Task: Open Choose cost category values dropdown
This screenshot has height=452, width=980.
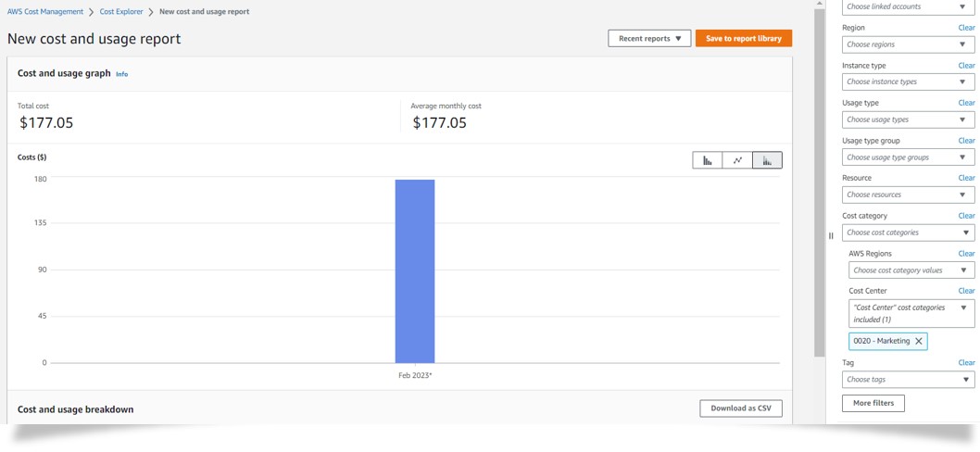Action: point(911,270)
